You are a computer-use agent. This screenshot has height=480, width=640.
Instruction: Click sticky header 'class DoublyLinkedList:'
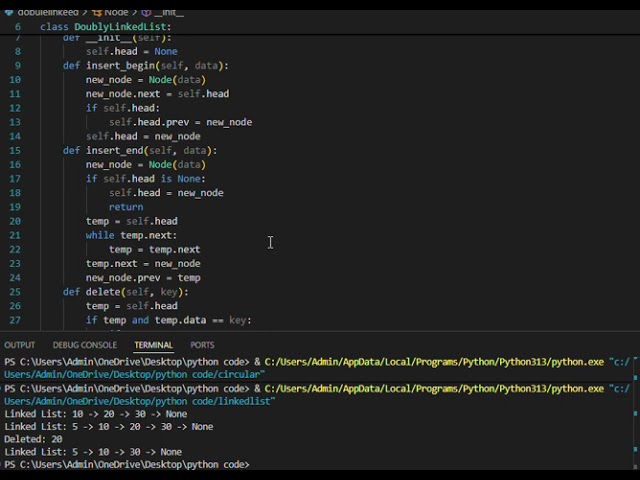click(106, 27)
